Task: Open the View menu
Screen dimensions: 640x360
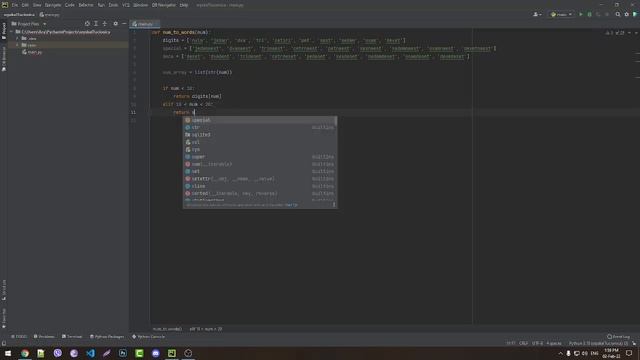Action: click(x=37, y=5)
